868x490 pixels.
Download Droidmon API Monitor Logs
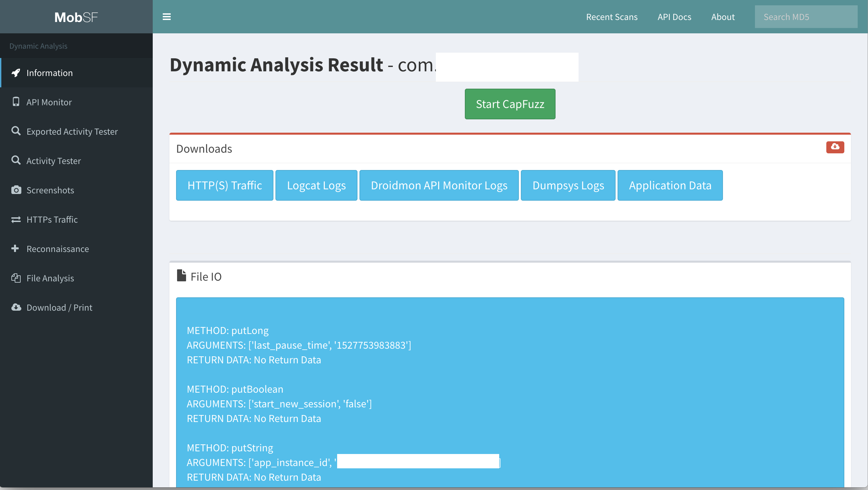tap(439, 185)
